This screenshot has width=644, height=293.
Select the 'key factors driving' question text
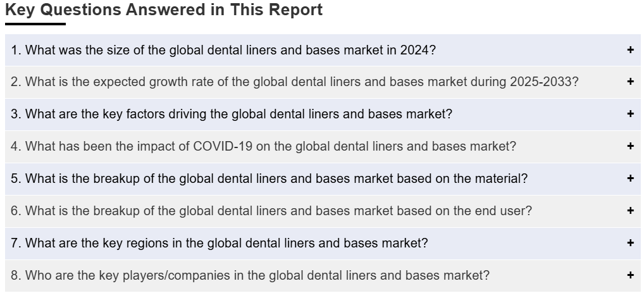click(x=232, y=115)
